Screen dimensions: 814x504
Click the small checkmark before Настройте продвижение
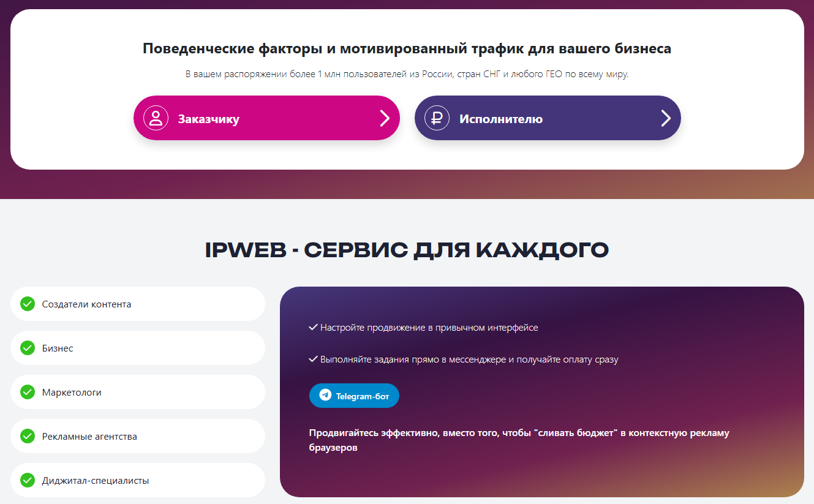[x=313, y=328]
